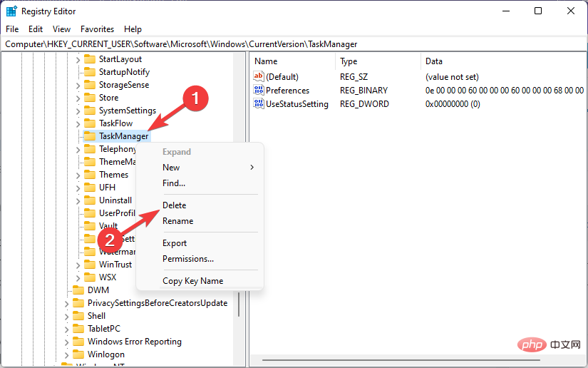The image size is (588, 368).
Task: Open the Help menu
Action: pos(133,29)
